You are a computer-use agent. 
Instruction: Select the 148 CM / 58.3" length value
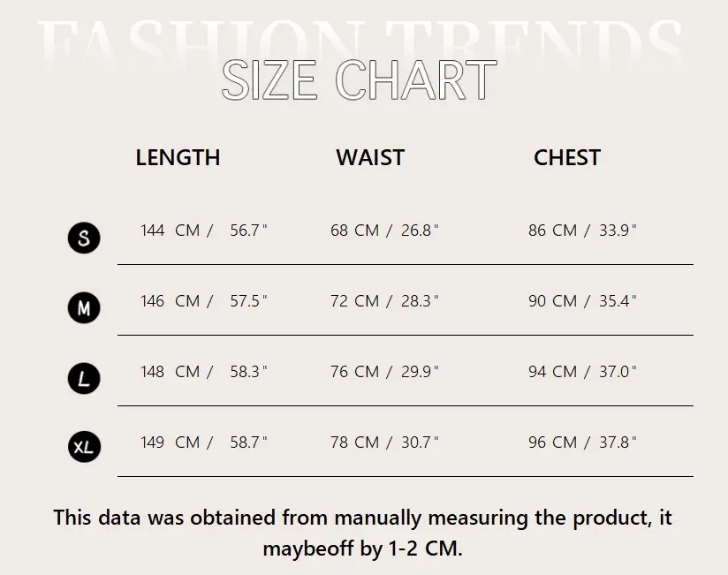(203, 372)
